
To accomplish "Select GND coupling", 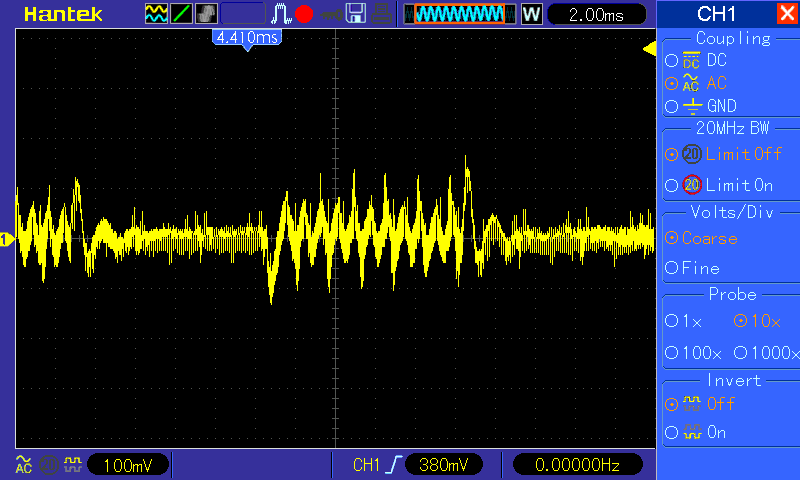I will [x=701, y=106].
